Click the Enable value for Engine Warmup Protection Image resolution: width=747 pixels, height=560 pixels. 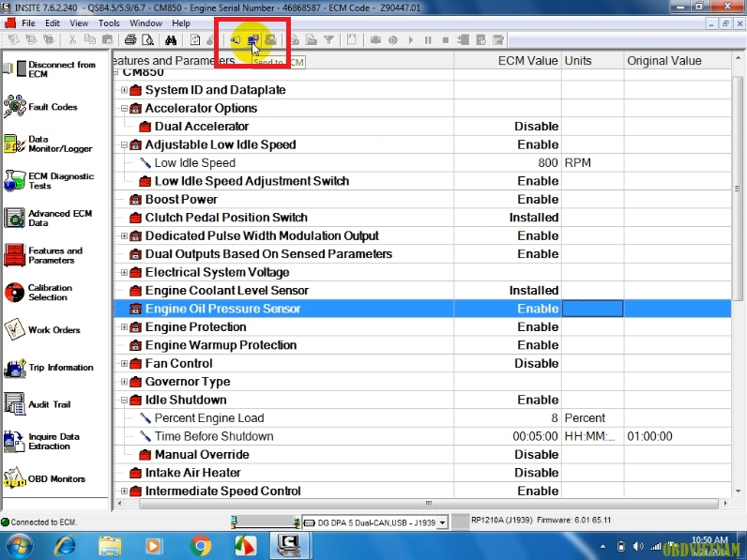point(538,345)
